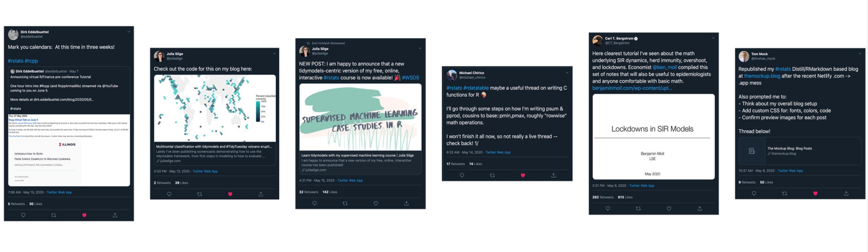Open the Lockdowns in SIR Models preview
868x252 pixels.
point(653,137)
